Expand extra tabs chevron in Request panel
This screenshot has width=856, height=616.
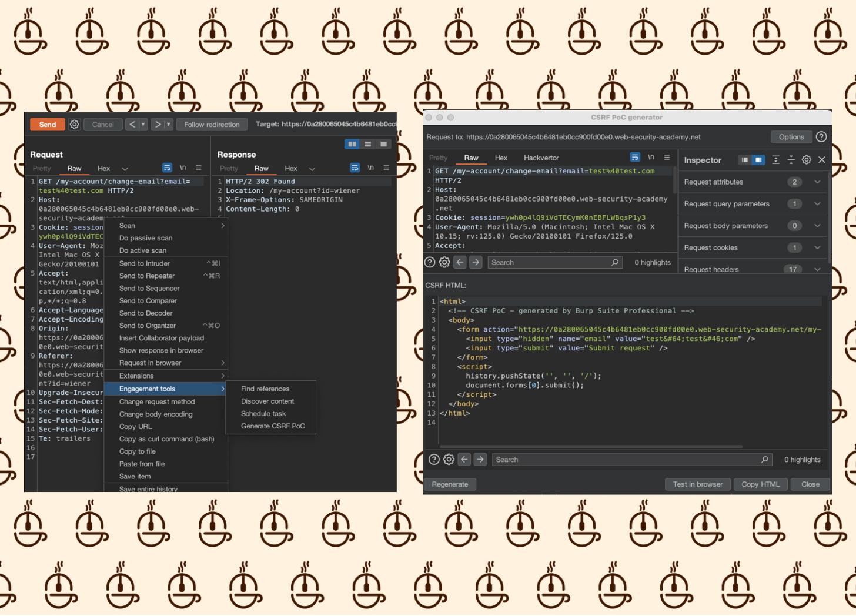[125, 169]
